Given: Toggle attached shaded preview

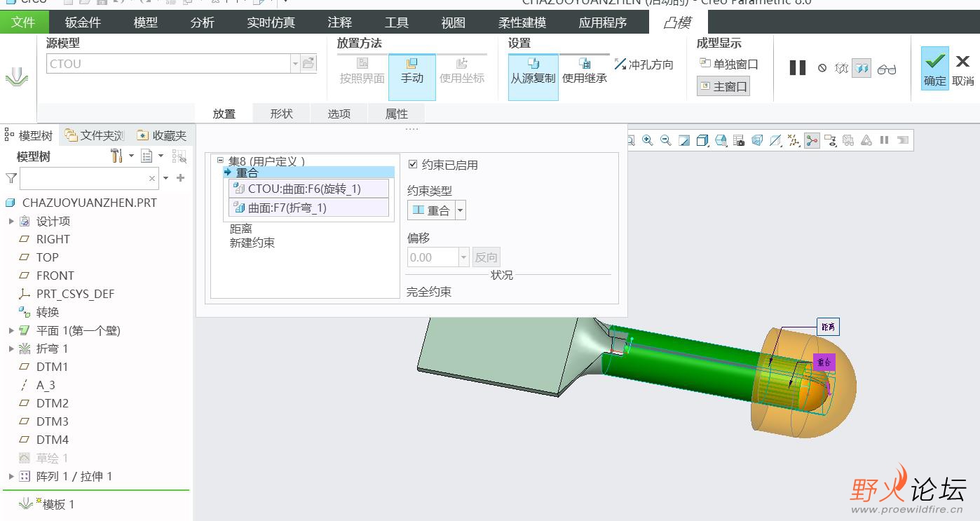Looking at the screenshot, I should tap(862, 69).
